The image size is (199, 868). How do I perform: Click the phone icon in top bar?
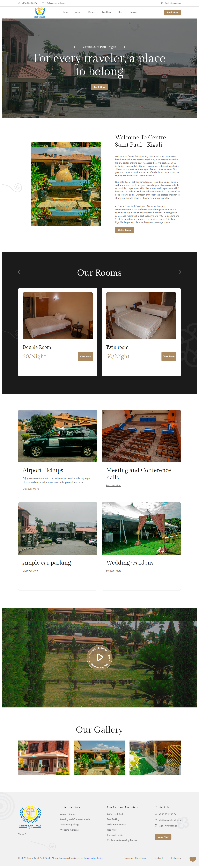pos(19,3)
